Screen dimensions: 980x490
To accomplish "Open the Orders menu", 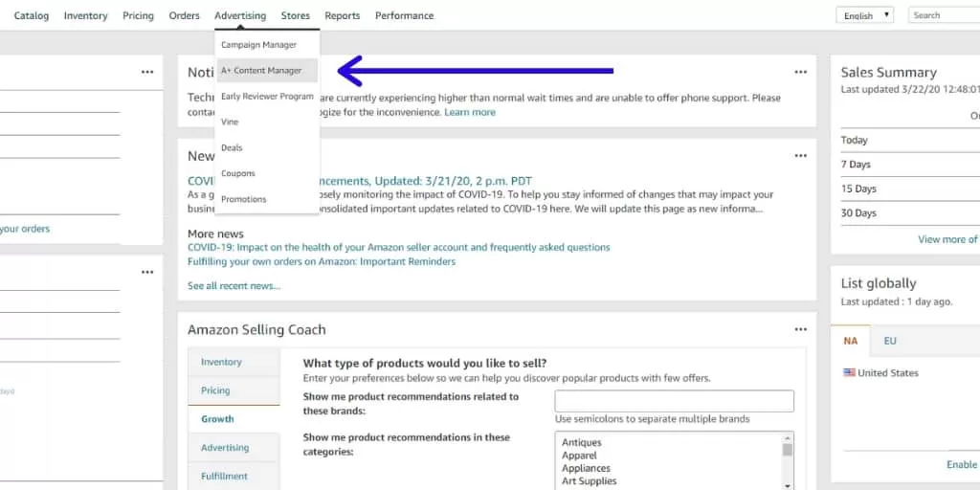I will coord(185,15).
